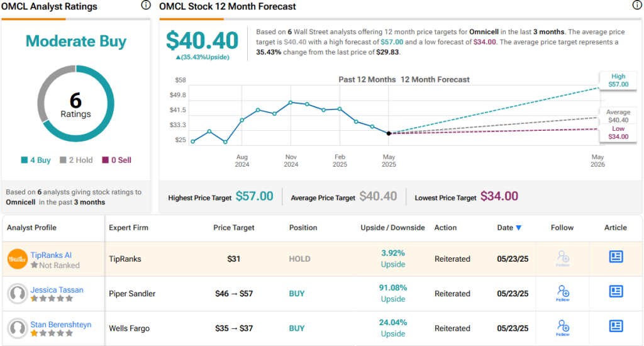Follow Stan Berenshteyn analyst
This screenshot has width=644, height=346.
coord(563,328)
